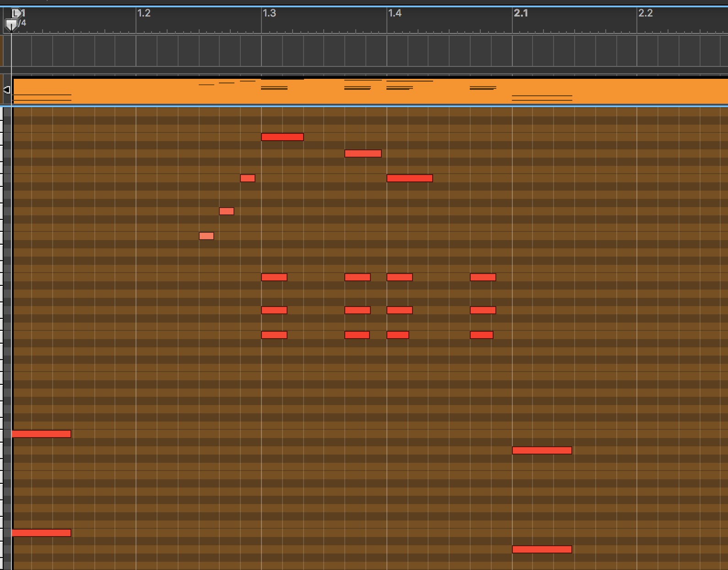
Task: Select the top chord note at 1.4
Action: point(400,277)
